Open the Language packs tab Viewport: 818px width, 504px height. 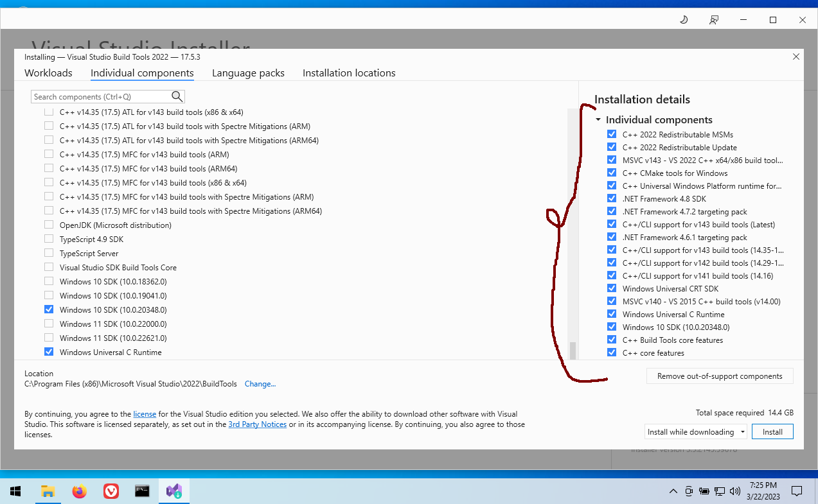click(248, 73)
